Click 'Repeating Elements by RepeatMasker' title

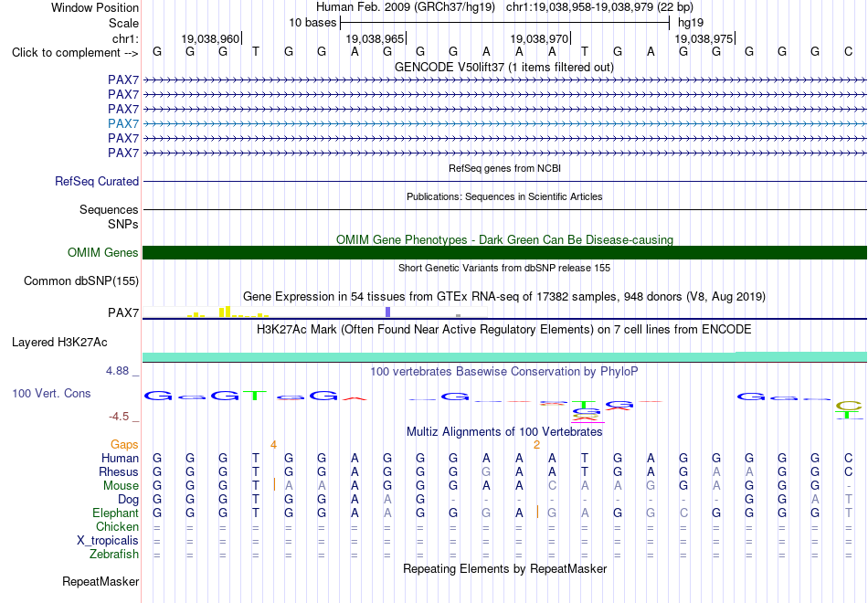505,569
